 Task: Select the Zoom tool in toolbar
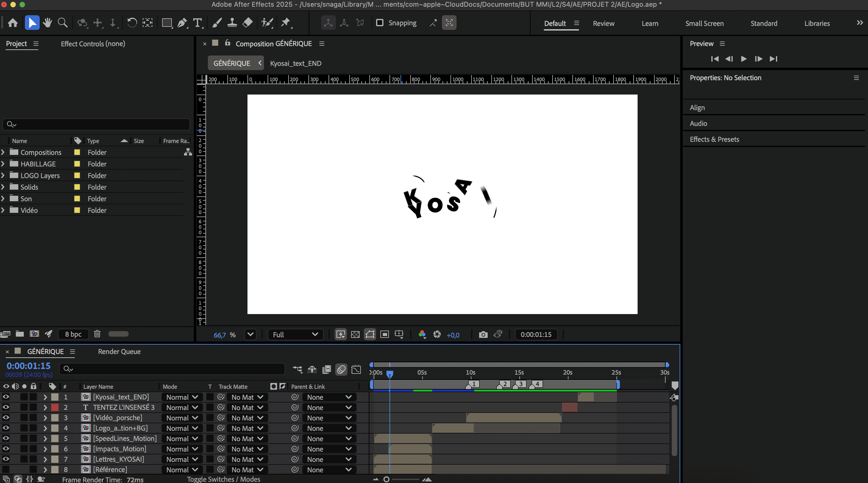[63, 23]
